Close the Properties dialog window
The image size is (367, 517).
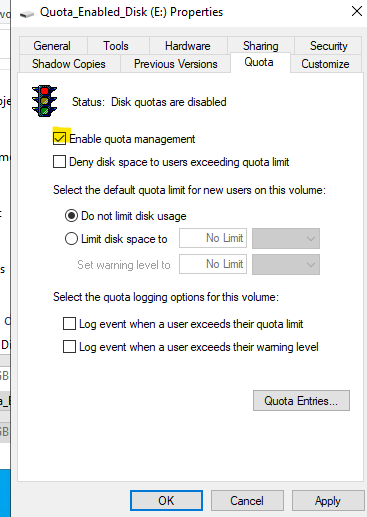[356, 11]
